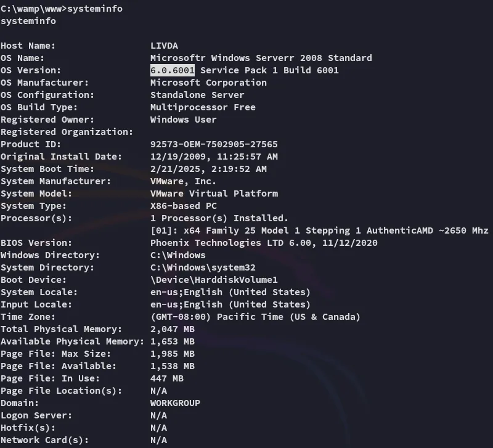
Task: Click the Microsoft Corporation manufacturer value
Action: [208, 83]
